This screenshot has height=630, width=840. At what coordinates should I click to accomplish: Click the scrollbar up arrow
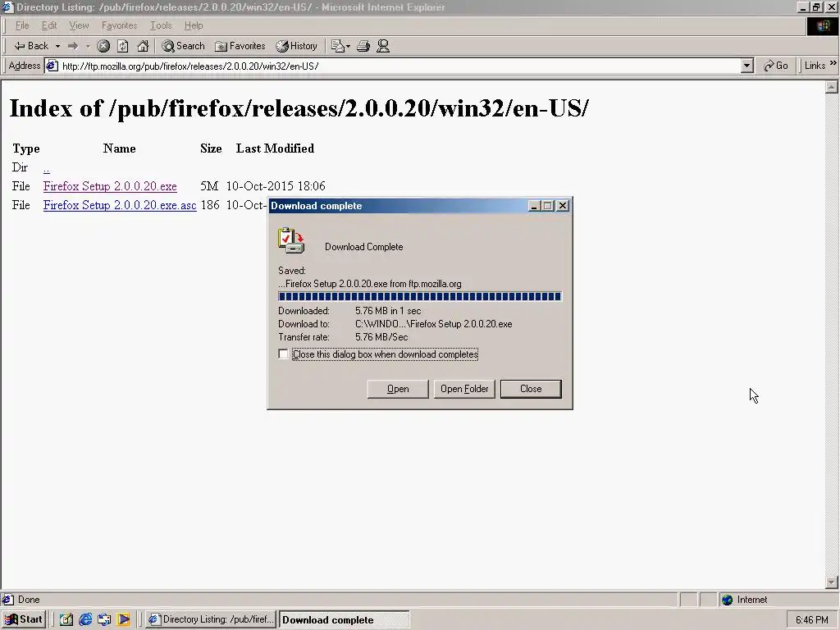[832, 86]
